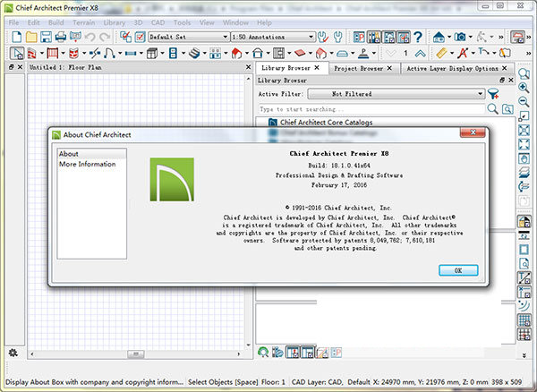This screenshot has width=537, height=392.
Task: Select the Cabinet tools icon
Action: [152, 54]
